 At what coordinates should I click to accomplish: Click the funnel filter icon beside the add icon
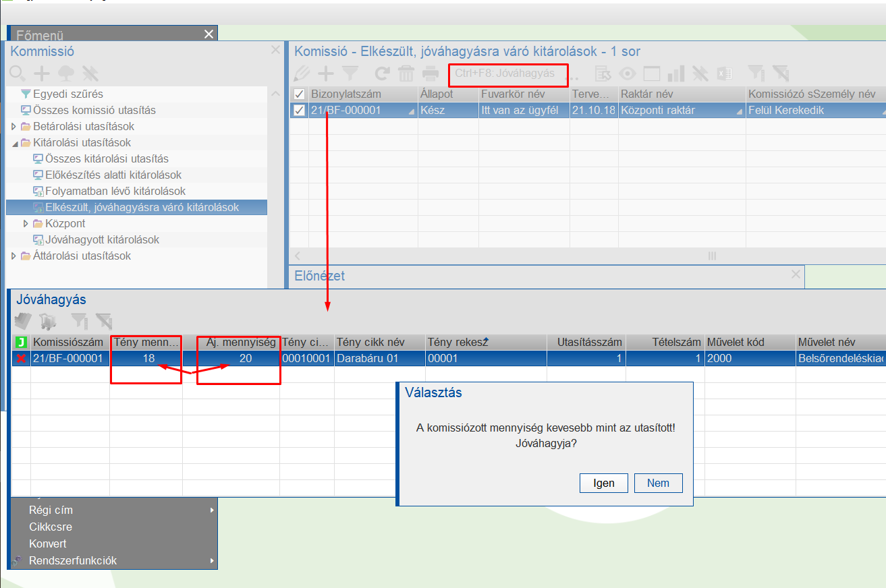coord(350,73)
